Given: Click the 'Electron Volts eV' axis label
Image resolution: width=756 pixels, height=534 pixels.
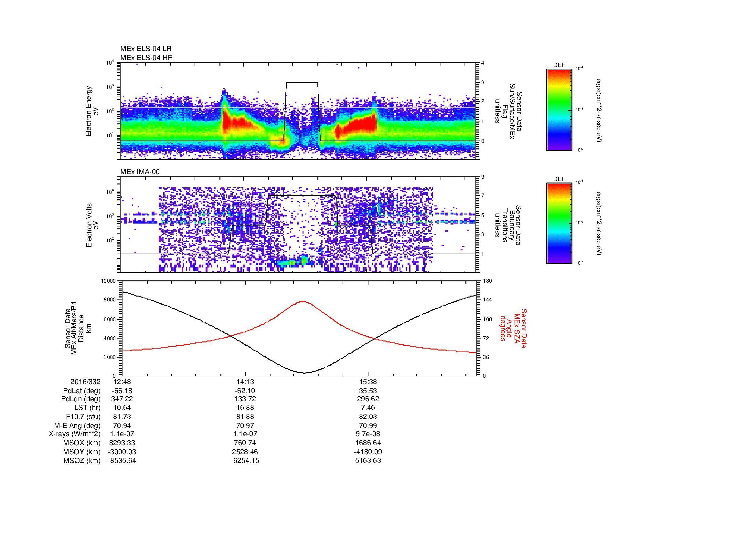Looking at the screenshot, I should pyautogui.click(x=92, y=225).
